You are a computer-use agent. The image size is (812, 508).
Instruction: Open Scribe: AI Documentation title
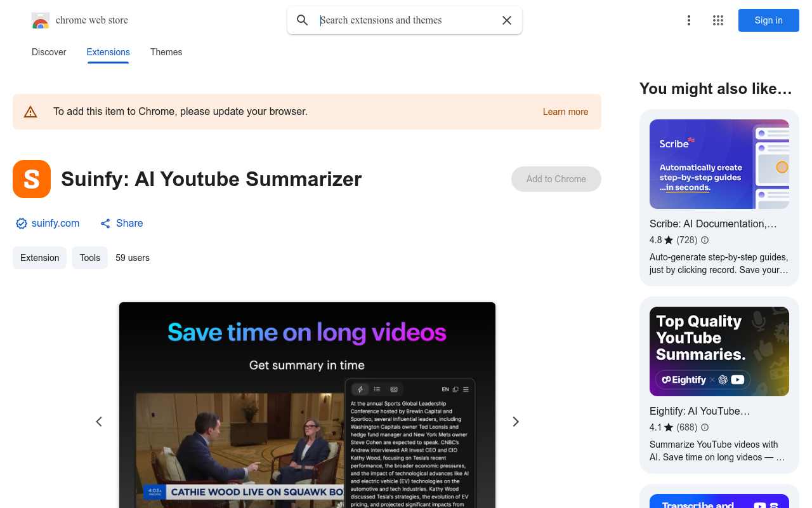click(x=713, y=224)
